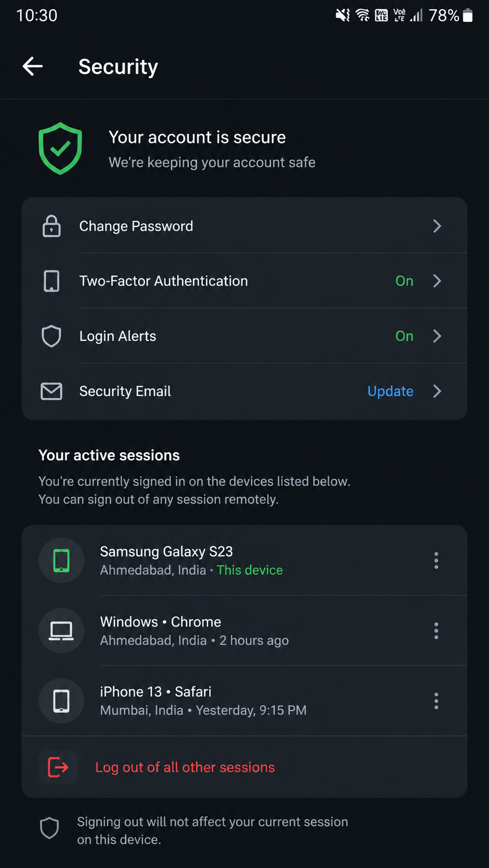Tap the red logout icon
Screen dimensions: 489x868
58,767
